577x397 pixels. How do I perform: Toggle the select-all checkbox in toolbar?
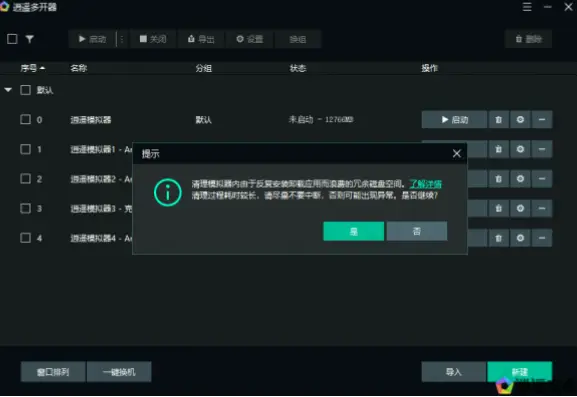click(12, 39)
